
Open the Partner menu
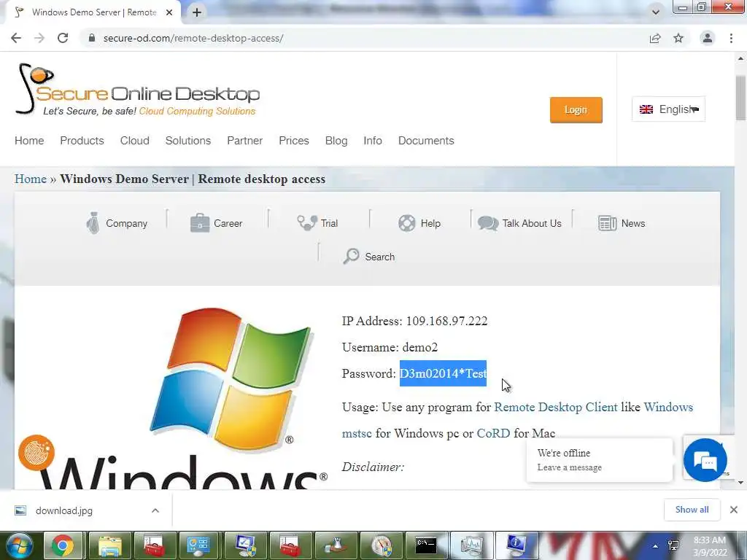click(245, 141)
